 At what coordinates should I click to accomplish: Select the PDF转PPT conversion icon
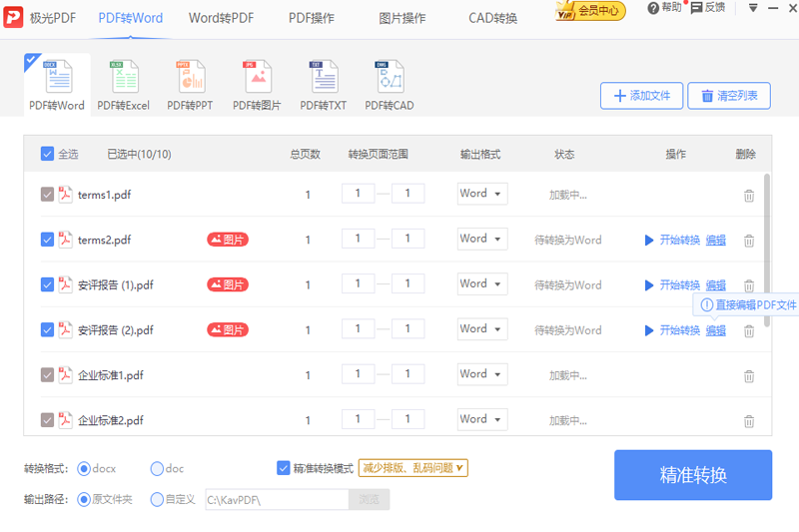(190, 78)
